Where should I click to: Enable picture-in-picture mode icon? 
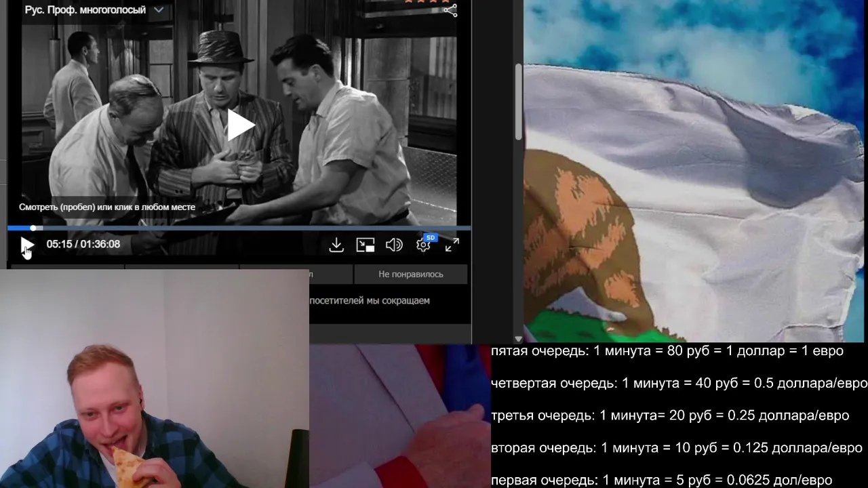[366, 245]
